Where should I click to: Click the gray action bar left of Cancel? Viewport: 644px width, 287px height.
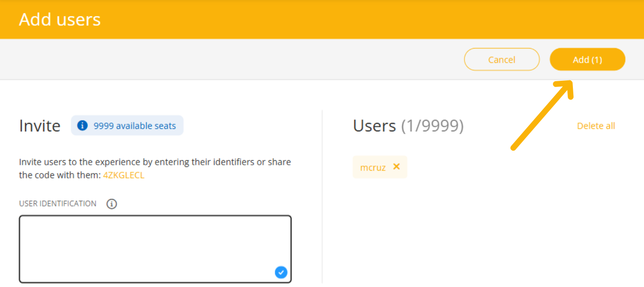230,59
